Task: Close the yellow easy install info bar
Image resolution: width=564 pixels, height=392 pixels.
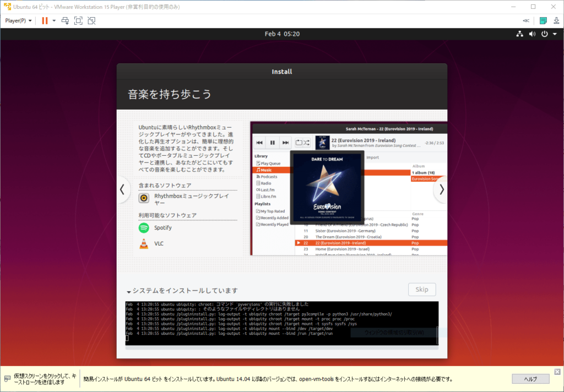Action: [x=557, y=372]
